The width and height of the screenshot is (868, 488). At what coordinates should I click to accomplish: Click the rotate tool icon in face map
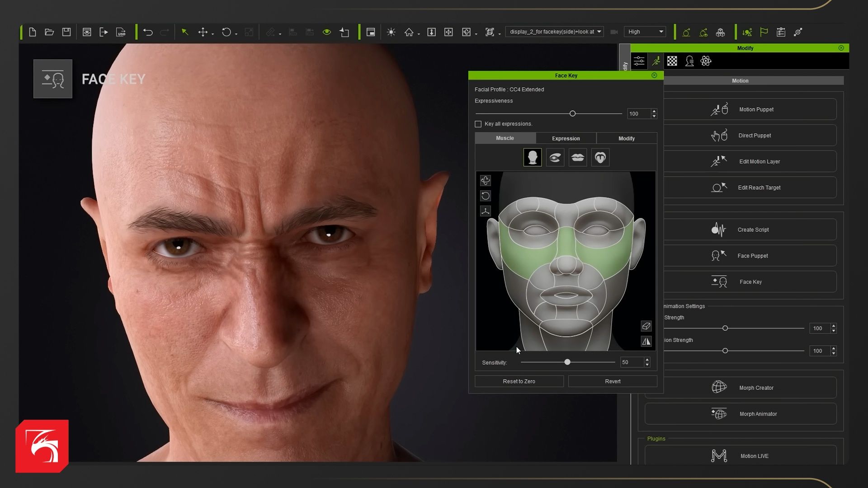point(486,196)
